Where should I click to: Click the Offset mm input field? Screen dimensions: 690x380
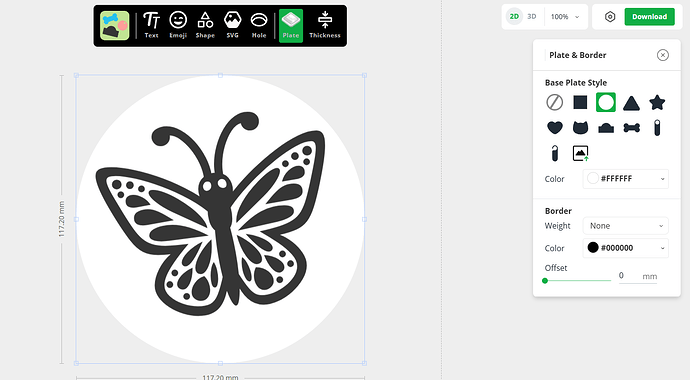[638, 276]
